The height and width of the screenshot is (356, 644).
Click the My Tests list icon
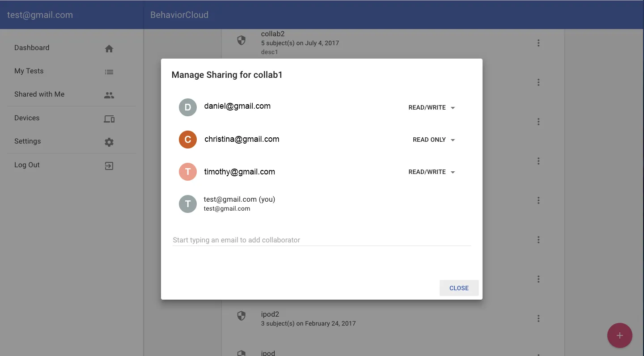[x=109, y=72]
